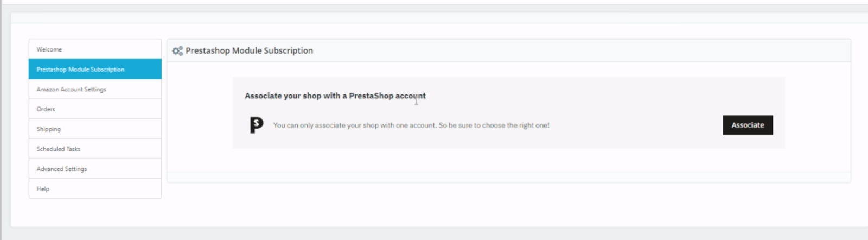The image size is (868, 240).
Task: Open the Advanced Settings tab
Action: [x=95, y=169]
